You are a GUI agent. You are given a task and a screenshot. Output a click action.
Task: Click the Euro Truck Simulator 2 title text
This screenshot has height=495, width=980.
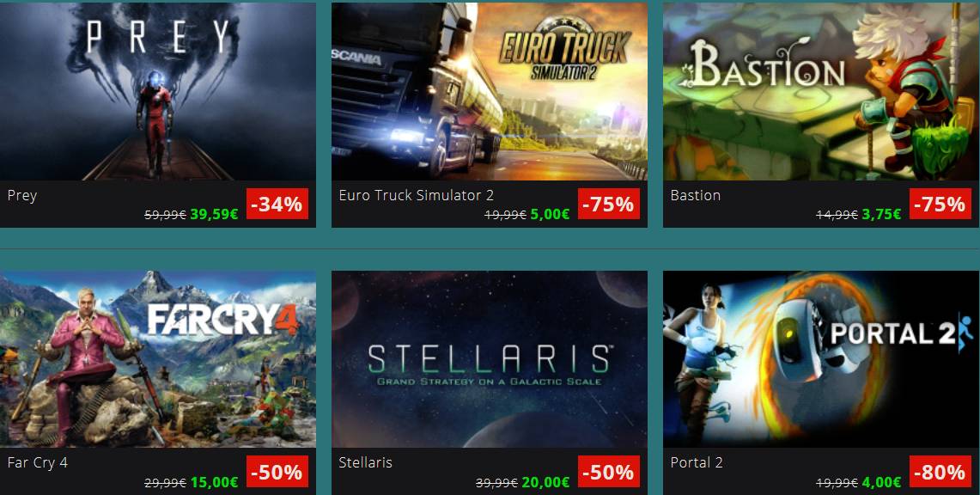point(416,195)
